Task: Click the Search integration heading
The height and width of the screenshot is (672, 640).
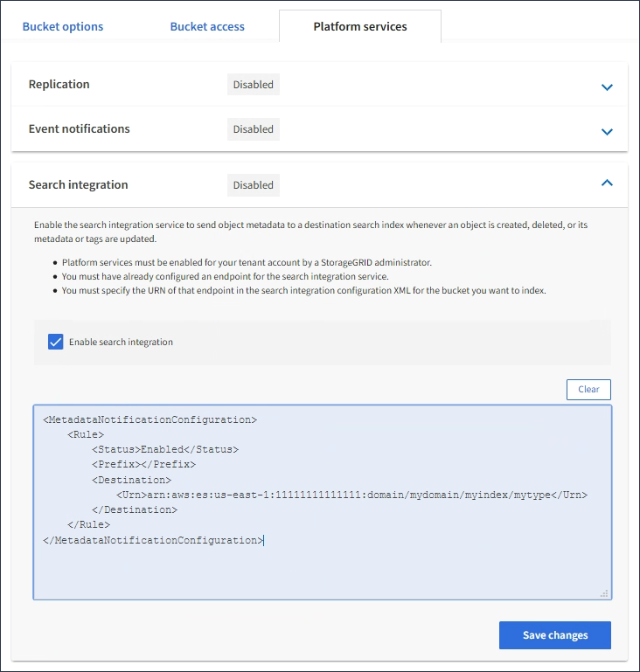Action: click(79, 184)
